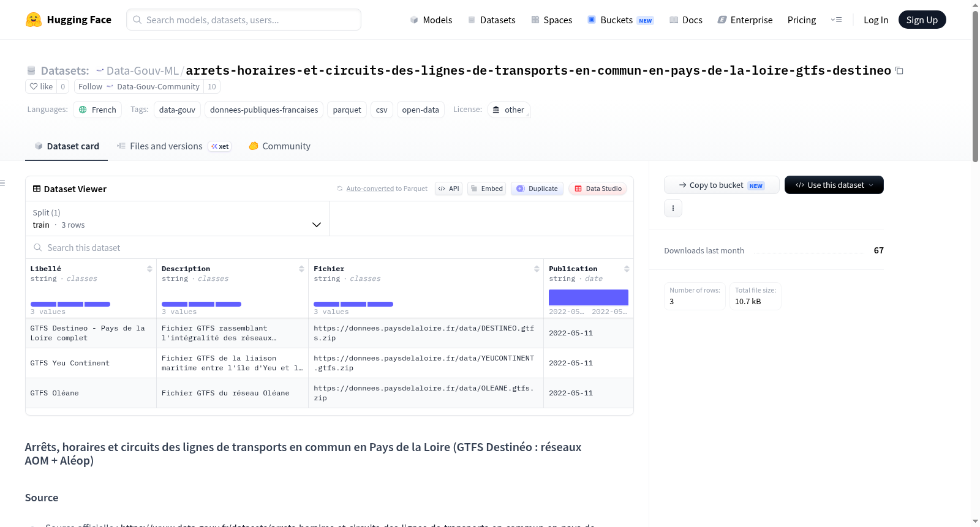
Task: Click the Hugging Face logo icon
Action: (34, 20)
